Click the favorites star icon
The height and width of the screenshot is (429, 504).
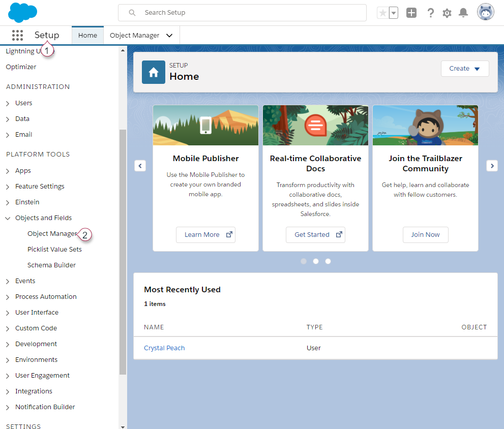(x=383, y=13)
